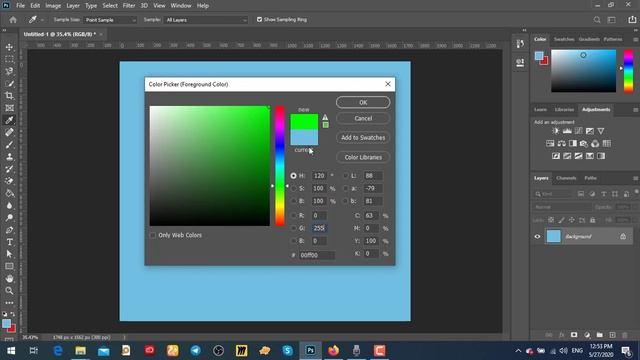Image resolution: width=640 pixels, height=360 pixels.
Task: Select the Pen tool
Action: [x=9, y=230]
